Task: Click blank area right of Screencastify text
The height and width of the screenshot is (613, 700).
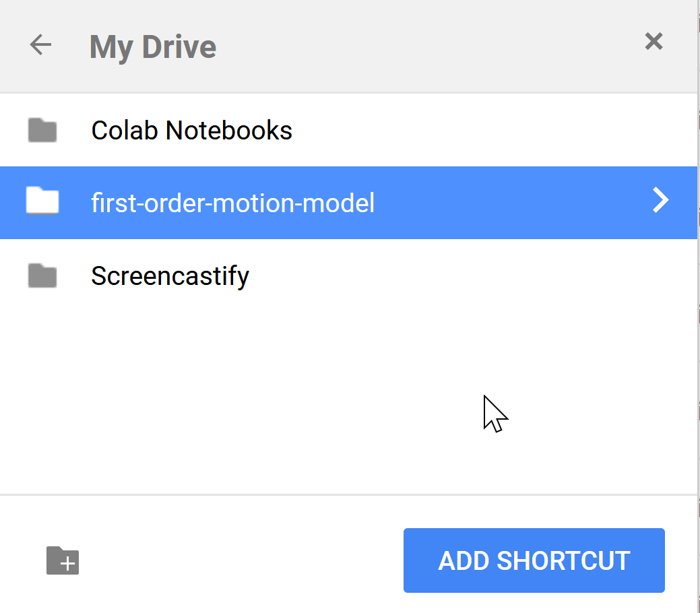Action: tap(469, 276)
